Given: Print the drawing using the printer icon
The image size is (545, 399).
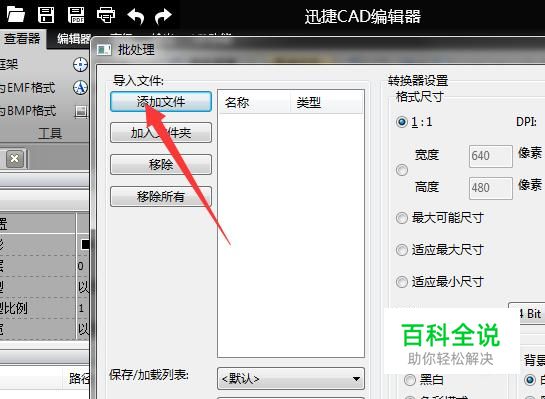Looking at the screenshot, I should point(106,15).
